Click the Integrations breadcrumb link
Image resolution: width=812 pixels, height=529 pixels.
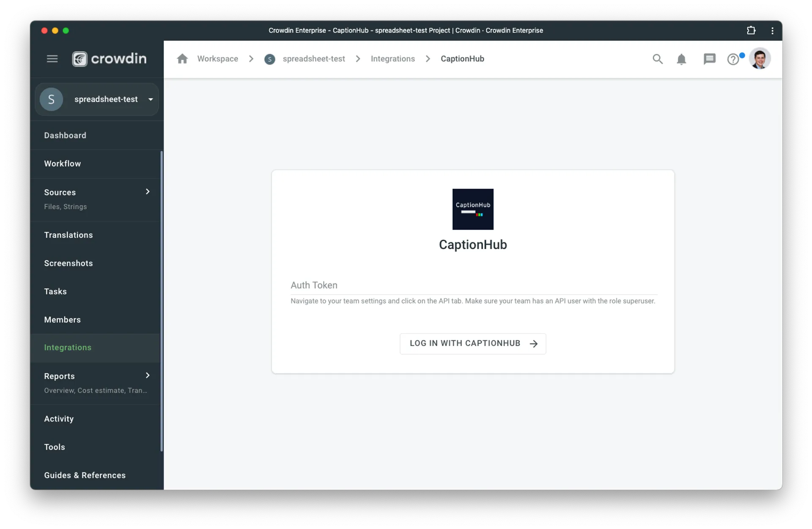tap(392, 59)
